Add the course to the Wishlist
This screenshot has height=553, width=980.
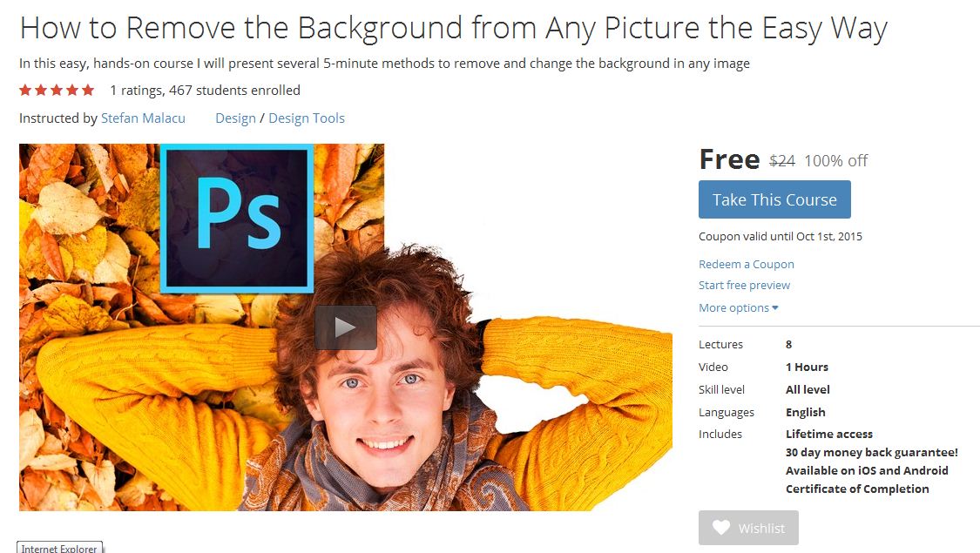(748, 528)
